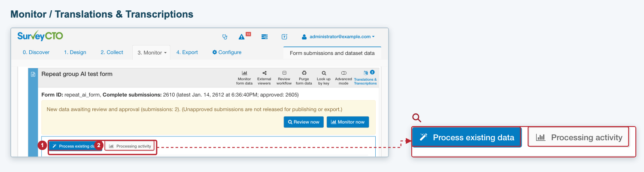Click Processing activity in SurveyCTO window
Viewport: 644px width, 172px height.
click(130, 146)
